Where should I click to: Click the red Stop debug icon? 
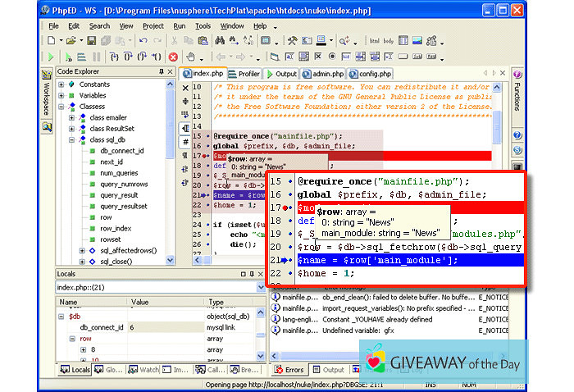pyautogui.click(x=173, y=57)
